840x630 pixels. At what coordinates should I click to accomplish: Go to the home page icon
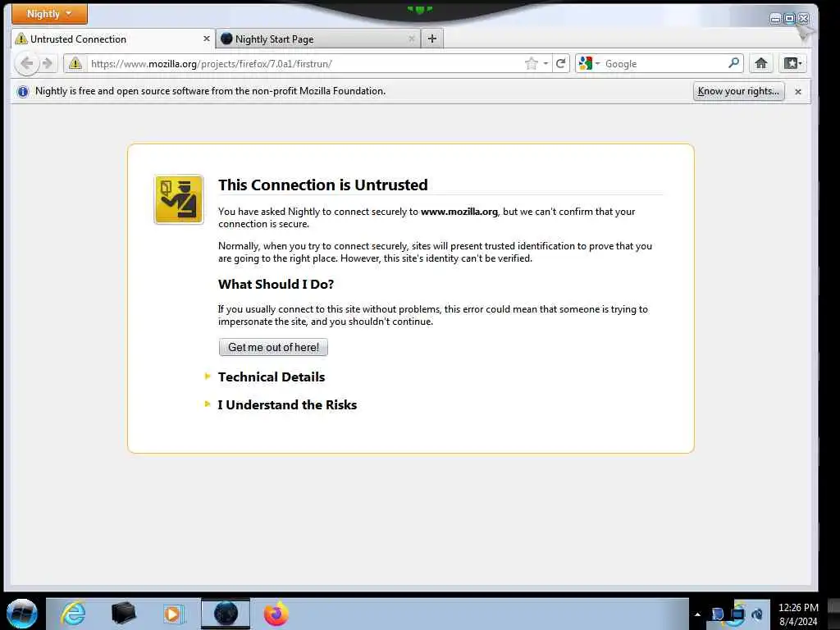point(760,64)
